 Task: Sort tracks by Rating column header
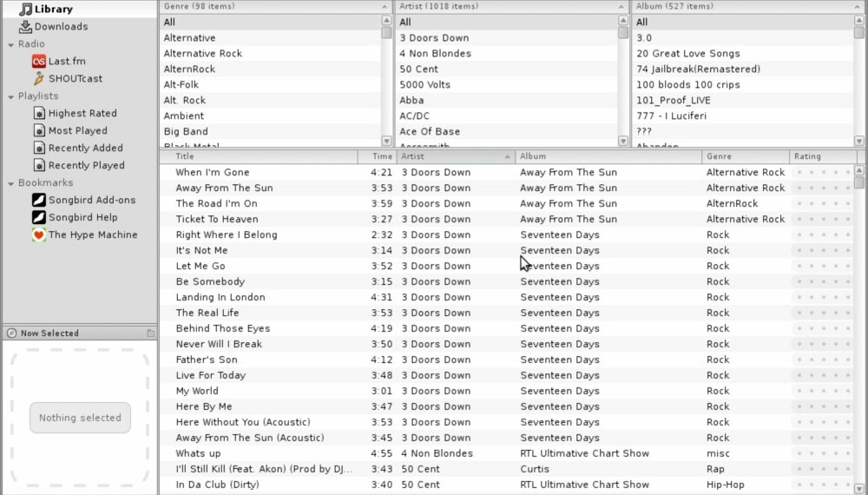(824, 156)
